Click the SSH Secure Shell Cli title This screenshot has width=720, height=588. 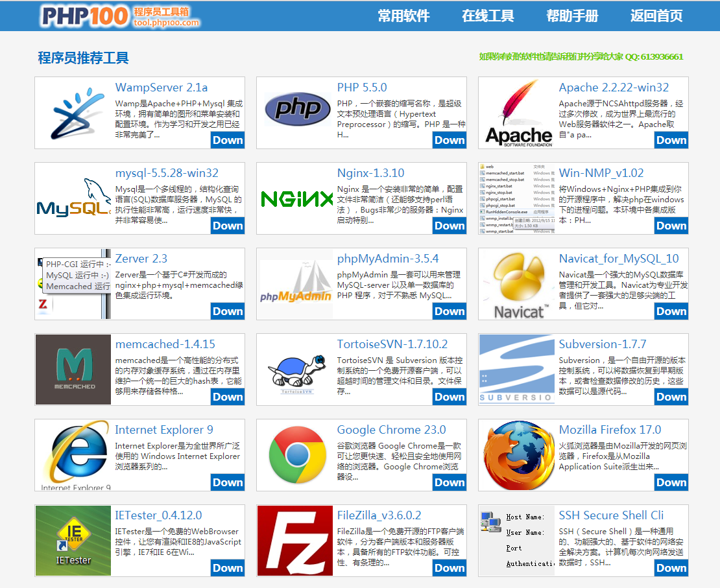click(611, 515)
